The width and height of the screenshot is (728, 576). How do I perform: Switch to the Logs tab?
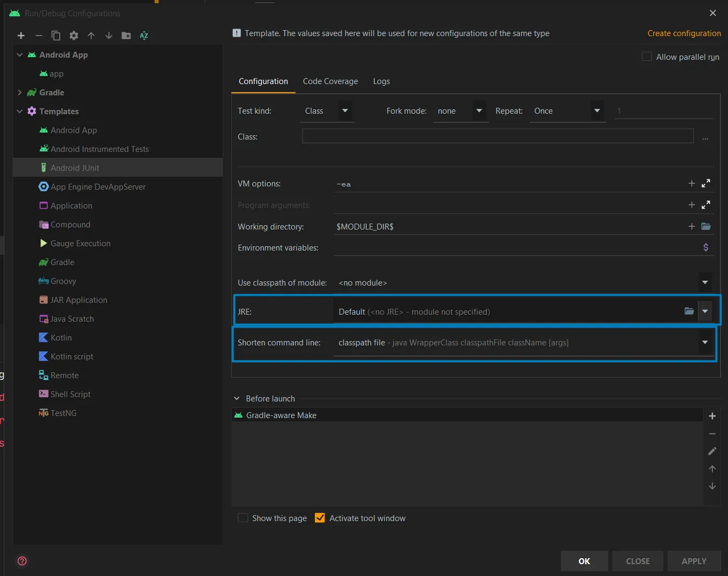(x=381, y=81)
